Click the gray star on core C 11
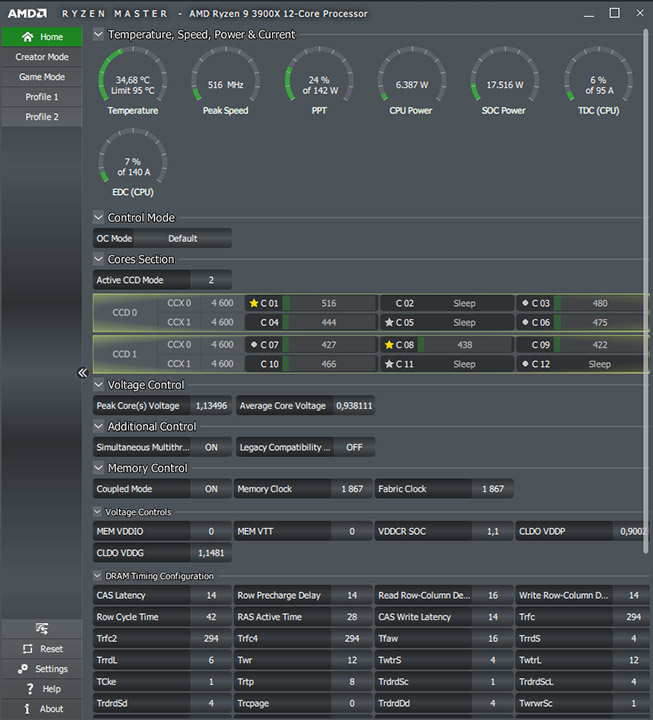The image size is (653, 720). (x=389, y=364)
